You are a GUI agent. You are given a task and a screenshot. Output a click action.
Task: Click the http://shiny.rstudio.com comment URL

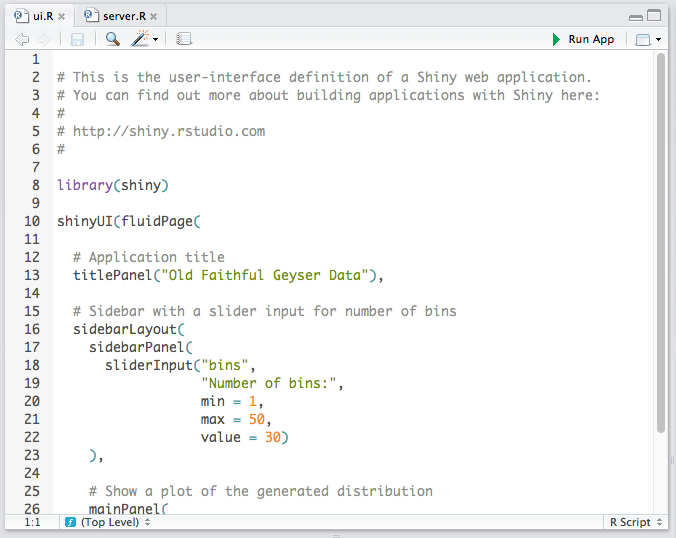[169, 131]
